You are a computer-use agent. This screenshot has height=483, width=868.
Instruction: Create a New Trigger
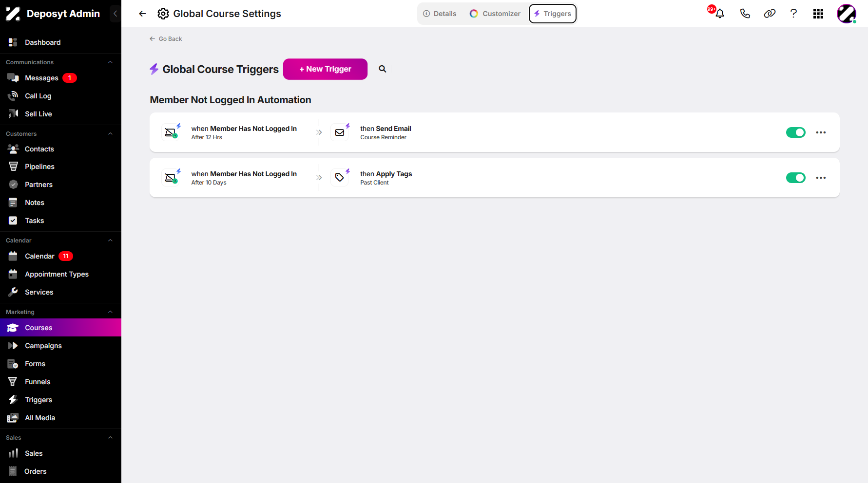click(x=325, y=69)
